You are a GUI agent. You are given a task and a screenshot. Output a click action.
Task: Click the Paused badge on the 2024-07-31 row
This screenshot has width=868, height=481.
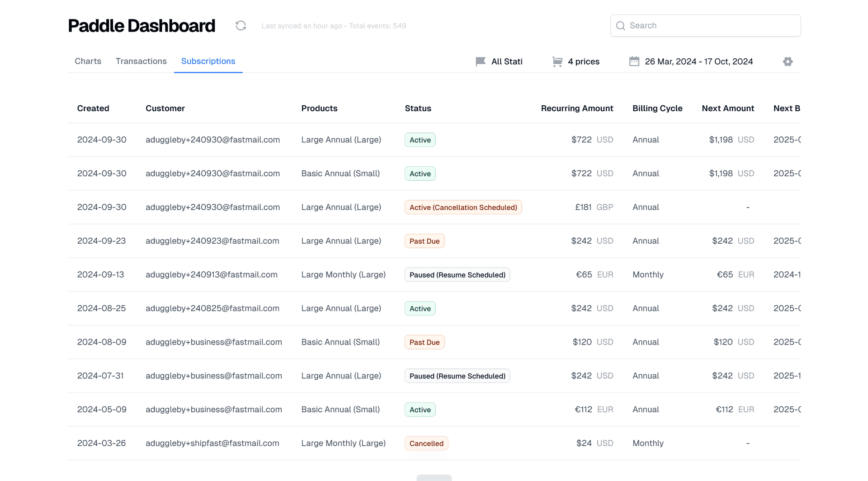(457, 376)
